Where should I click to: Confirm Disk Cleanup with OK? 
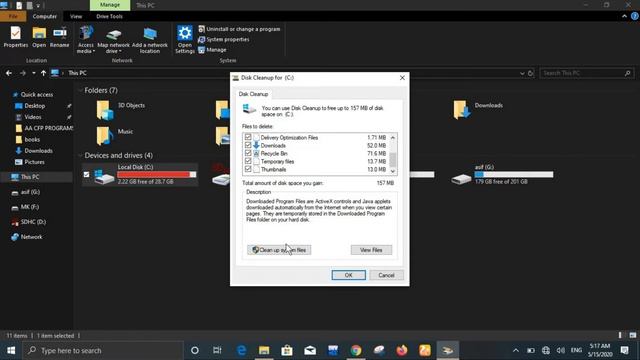pos(349,275)
